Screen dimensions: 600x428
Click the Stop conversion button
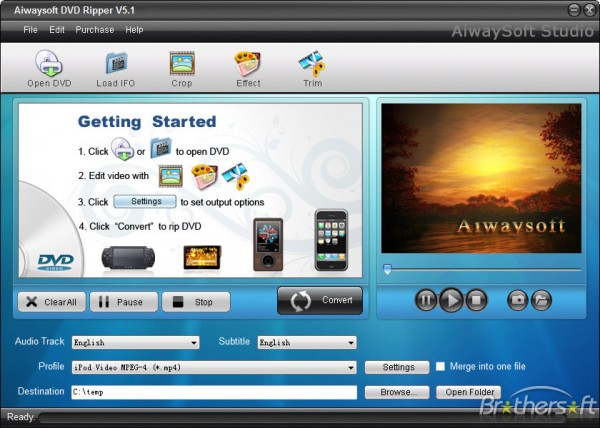click(x=196, y=302)
